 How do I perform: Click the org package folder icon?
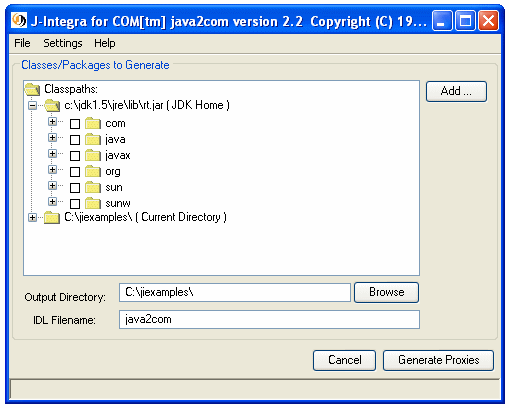pos(93,171)
